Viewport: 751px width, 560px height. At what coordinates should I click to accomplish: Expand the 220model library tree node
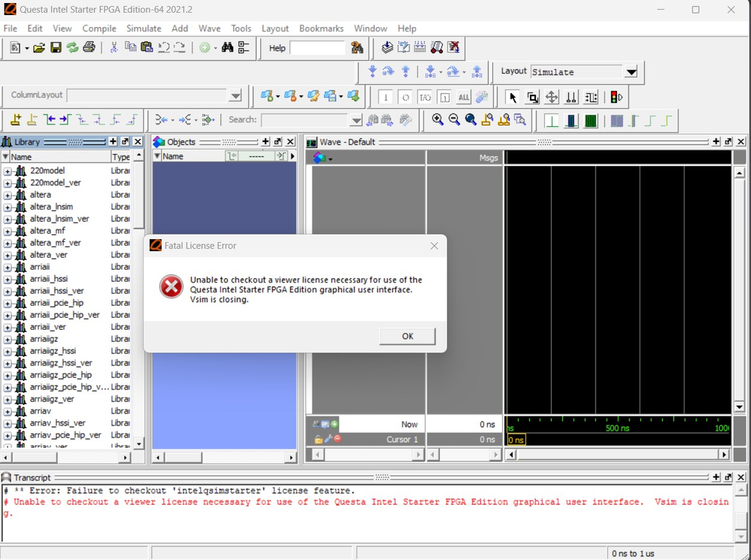point(8,171)
